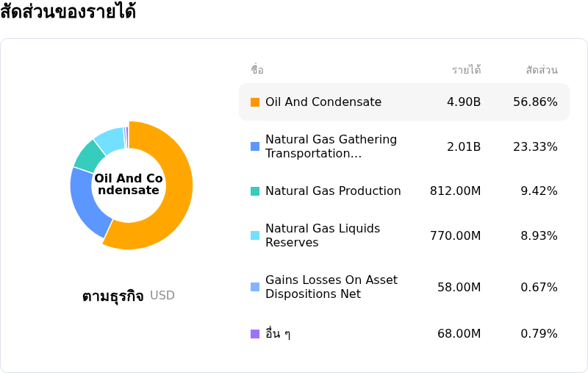Select Natural Gas Gathering Transportation label

(331, 146)
